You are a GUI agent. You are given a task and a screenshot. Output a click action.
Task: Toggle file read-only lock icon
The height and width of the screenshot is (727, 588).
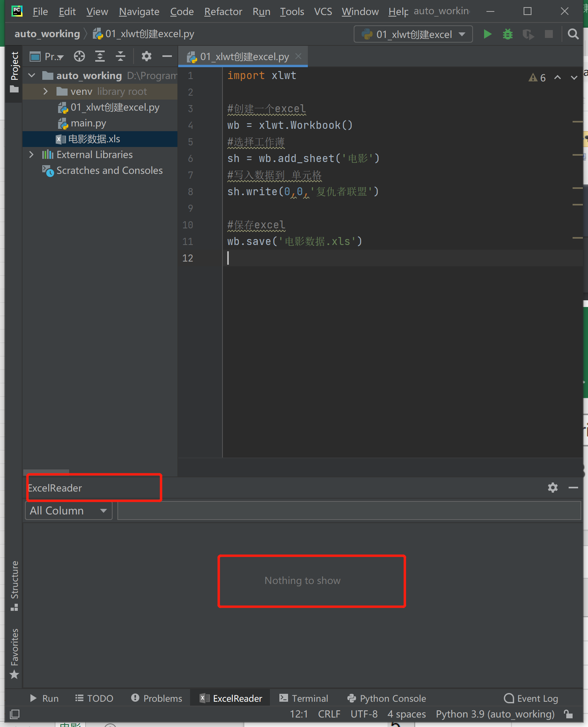point(568,714)
